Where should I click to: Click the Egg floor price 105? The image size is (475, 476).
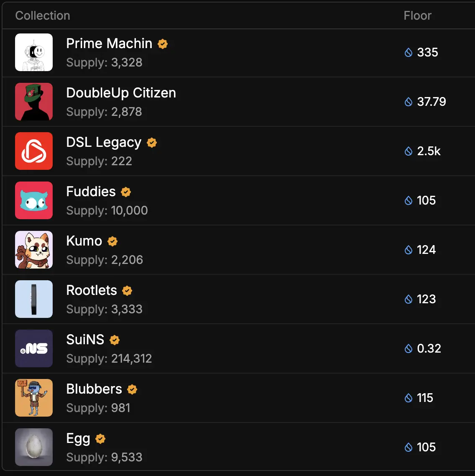[x=426, y=447]
